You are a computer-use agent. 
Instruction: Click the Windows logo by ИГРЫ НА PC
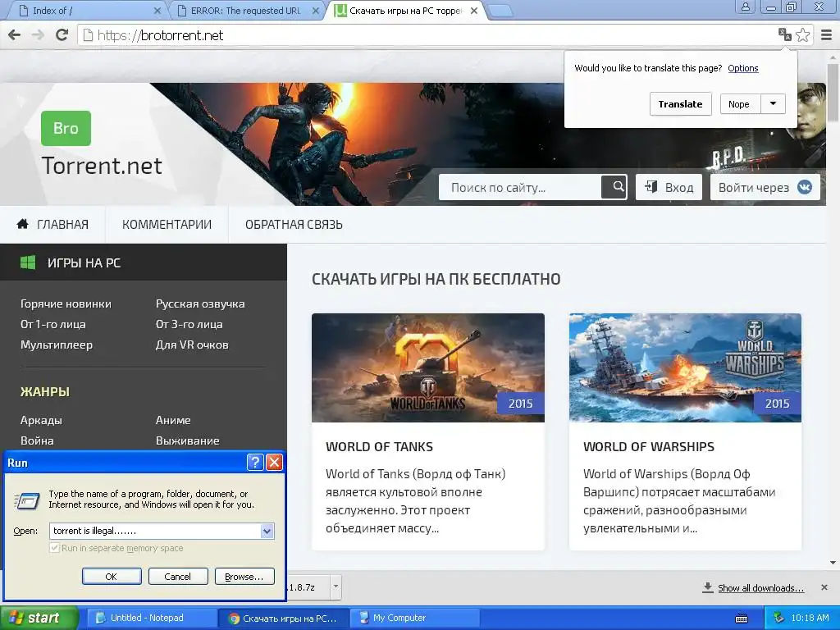coord(27,262)
